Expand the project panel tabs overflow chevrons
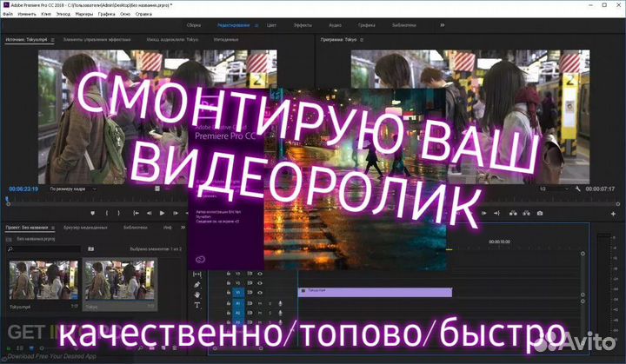 click(x=183, y=228)
